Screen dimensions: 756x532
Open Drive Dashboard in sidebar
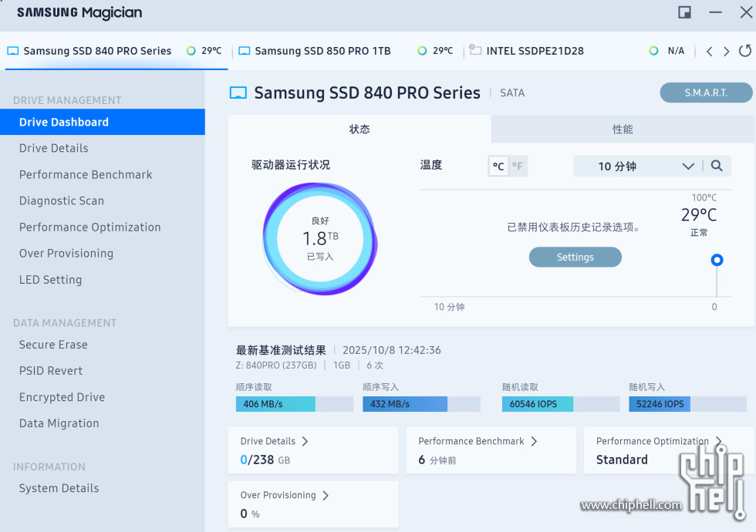(x=102, y=122)
